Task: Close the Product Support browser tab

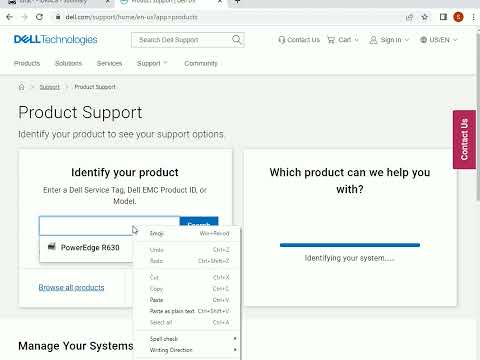Action: [x=220, y=2]
